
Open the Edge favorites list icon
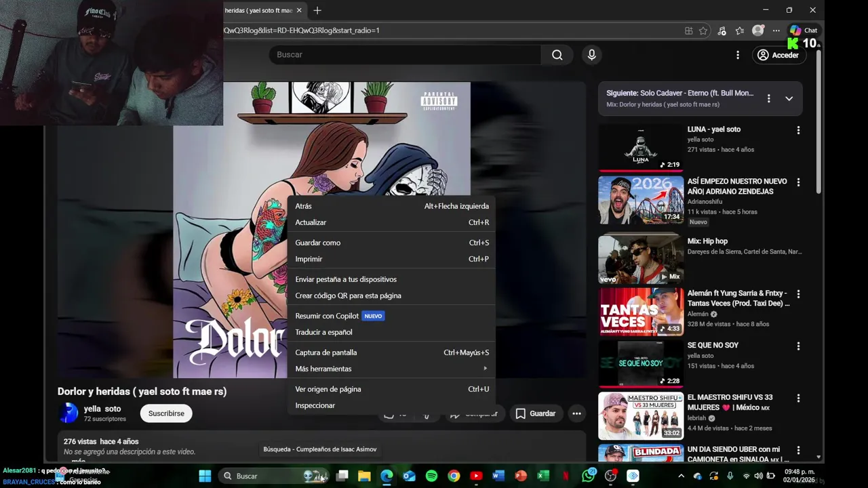click(x=740, y=30)
